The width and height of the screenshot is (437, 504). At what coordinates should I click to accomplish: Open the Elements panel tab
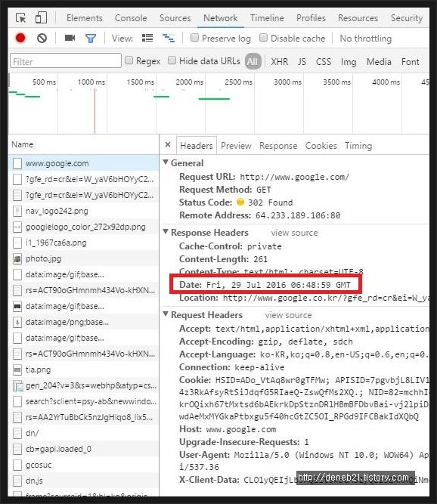[85, 18]
